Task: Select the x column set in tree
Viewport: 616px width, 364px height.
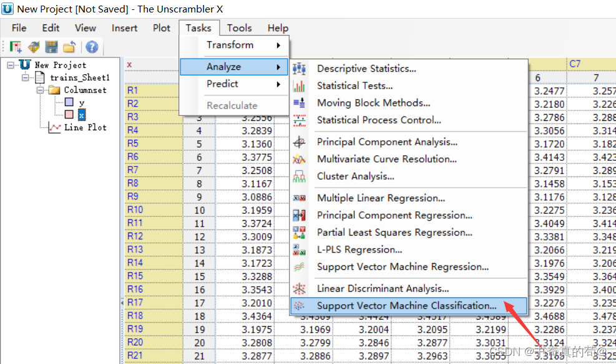Action: click(x=82, y=115)
